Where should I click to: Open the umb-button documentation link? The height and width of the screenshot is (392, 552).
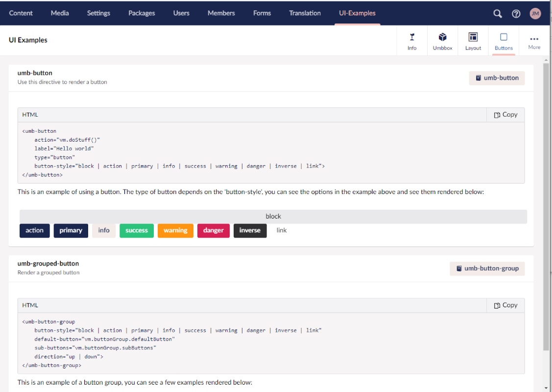click(x=497, y=78)
